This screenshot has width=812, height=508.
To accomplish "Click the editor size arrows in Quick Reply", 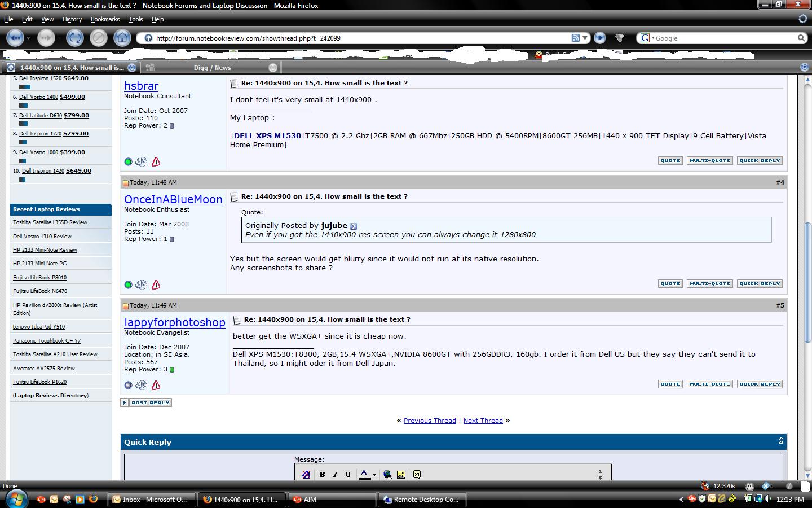I will tap(600, 474).
